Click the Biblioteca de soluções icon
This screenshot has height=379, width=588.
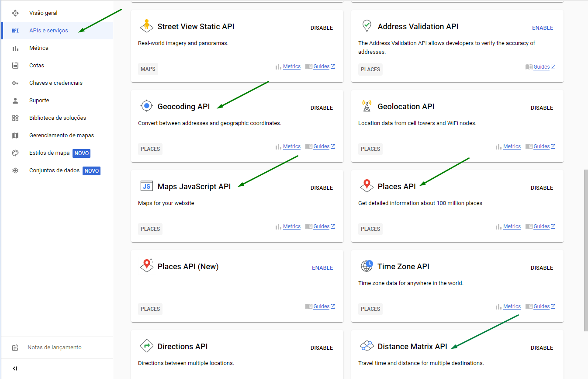(x=15, y=118)
